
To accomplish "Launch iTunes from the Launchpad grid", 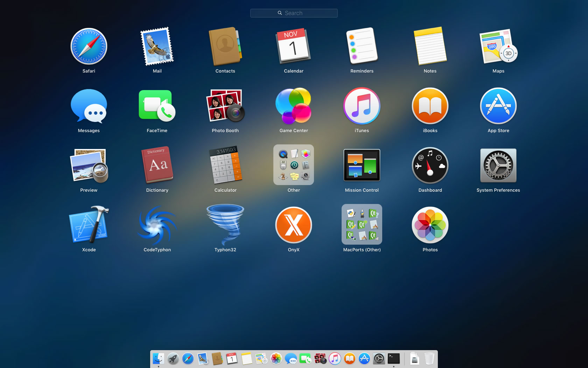I will [362, 106].
